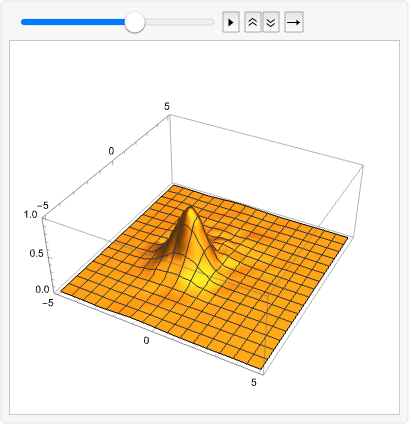Click the 0 label on the front axis
The width and height of the screenshot is (411, 427).
146,340
